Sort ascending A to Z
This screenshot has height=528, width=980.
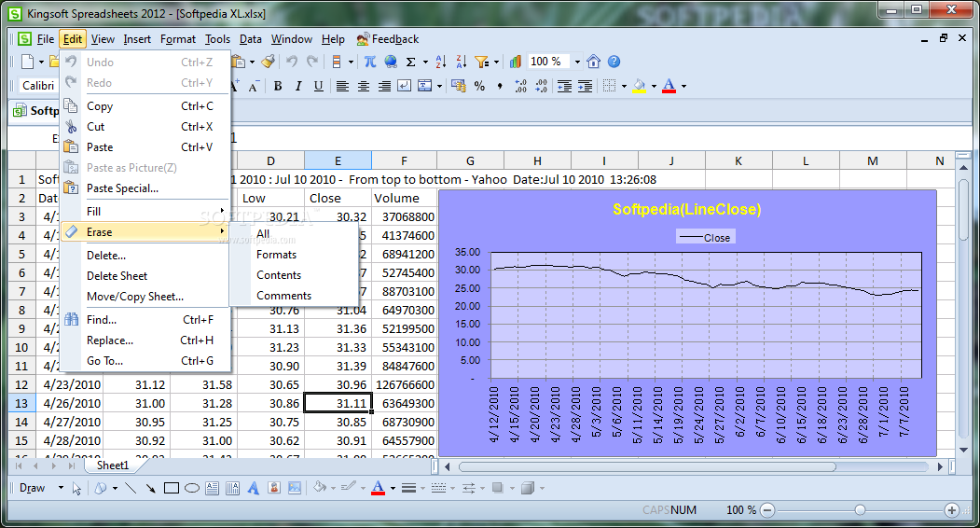pos(441,62)
